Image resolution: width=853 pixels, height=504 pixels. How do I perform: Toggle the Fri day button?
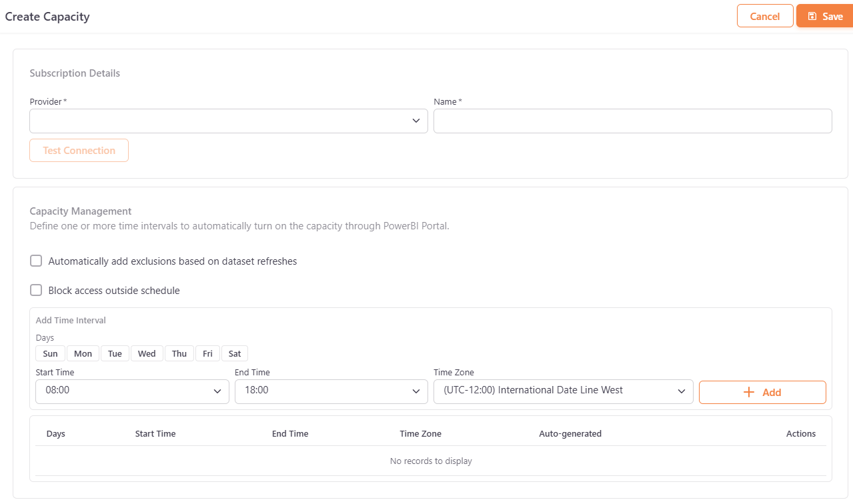click(207, 353)
